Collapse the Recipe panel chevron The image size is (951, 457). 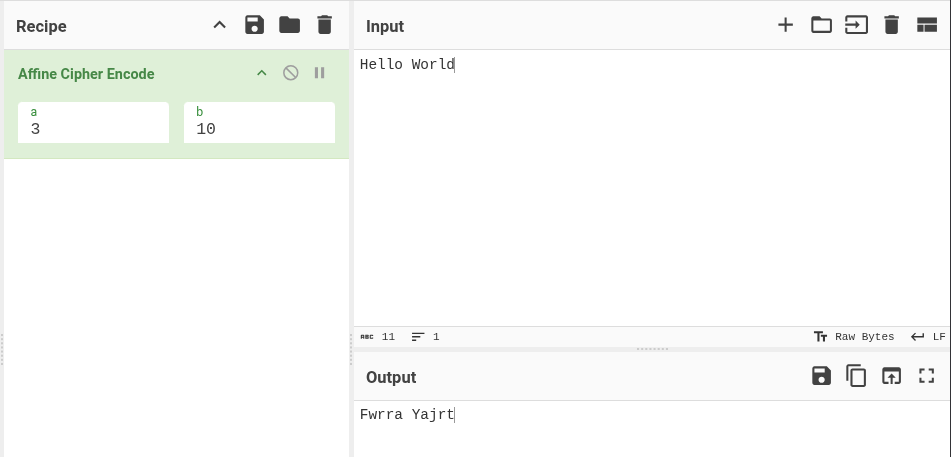click(220, 25)
